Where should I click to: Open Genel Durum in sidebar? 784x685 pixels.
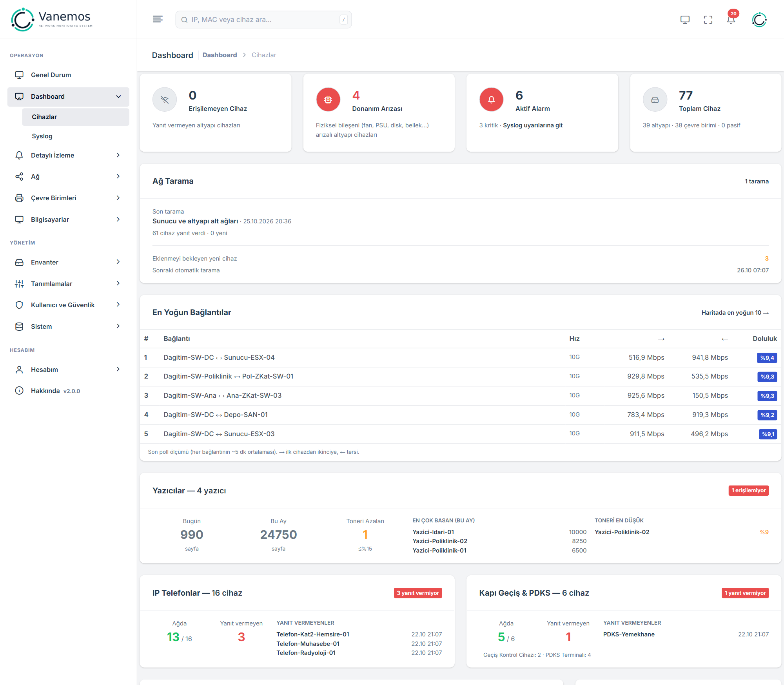click(68, 75)
